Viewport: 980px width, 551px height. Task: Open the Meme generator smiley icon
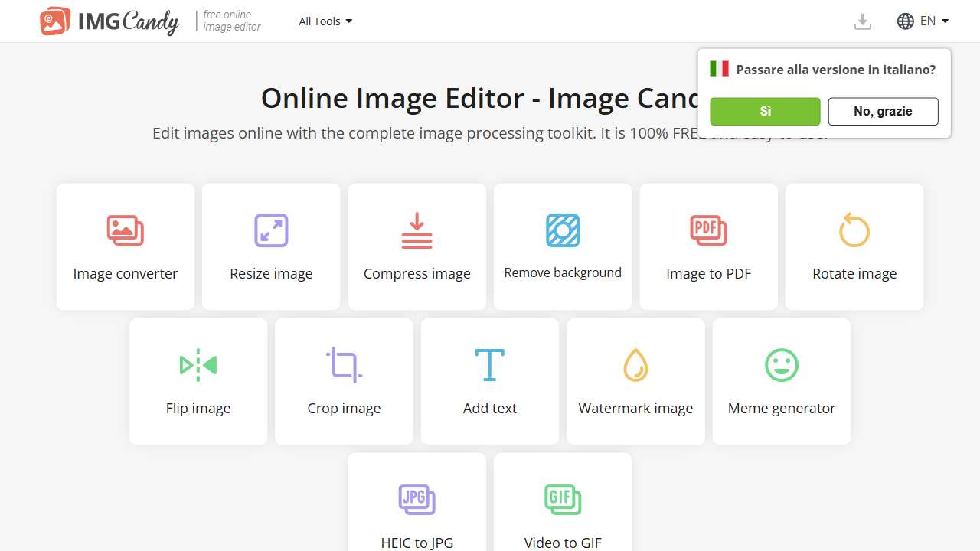(781, 365)
